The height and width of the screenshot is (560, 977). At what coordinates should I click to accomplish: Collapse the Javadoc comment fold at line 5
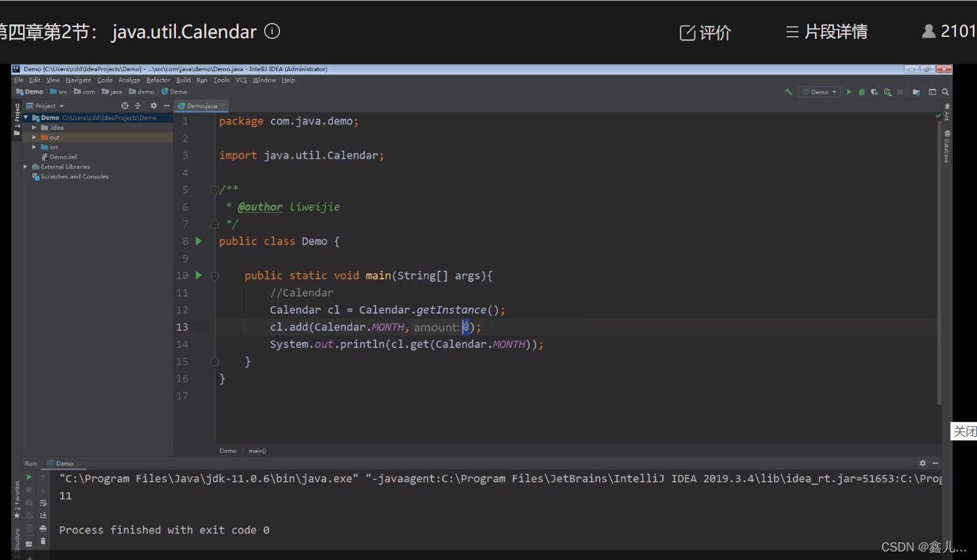point(215,190)
